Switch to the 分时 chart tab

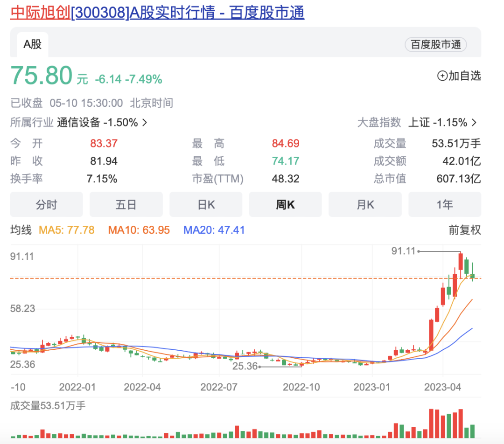[x=46, y=204]
